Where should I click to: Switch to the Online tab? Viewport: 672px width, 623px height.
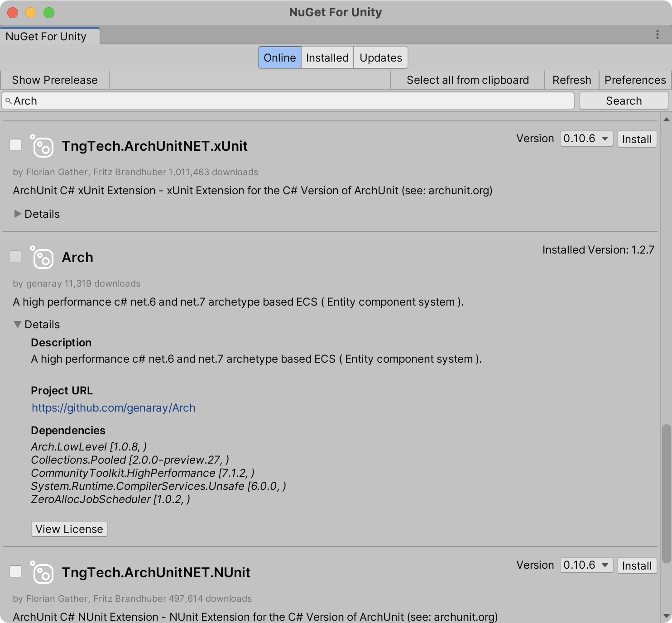(279, 58)
